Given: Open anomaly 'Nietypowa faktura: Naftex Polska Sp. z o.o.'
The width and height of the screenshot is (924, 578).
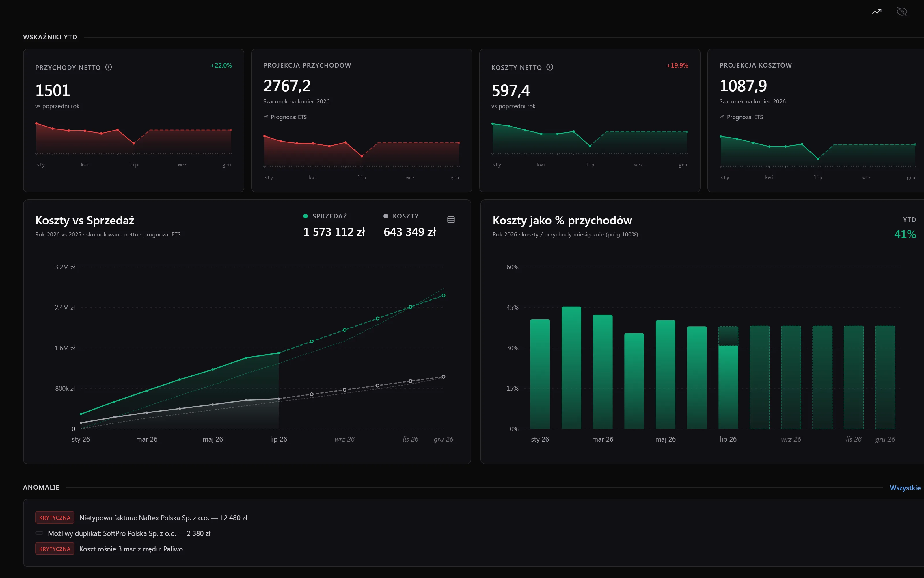Looking at the screenshot, I should click(x=163, y=518).
